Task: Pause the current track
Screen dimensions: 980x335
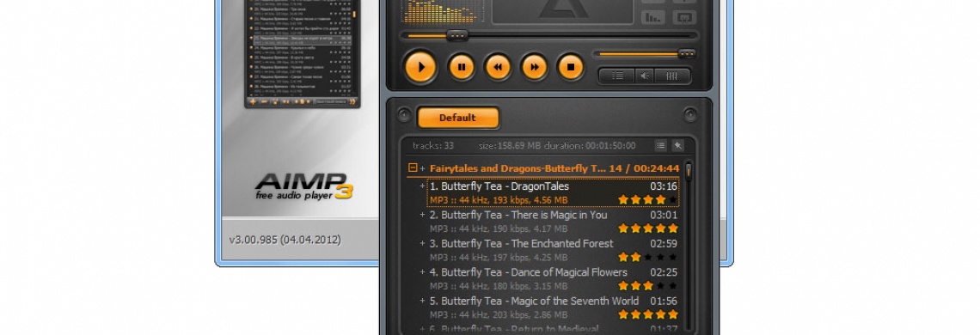Action: pos(462,66)
